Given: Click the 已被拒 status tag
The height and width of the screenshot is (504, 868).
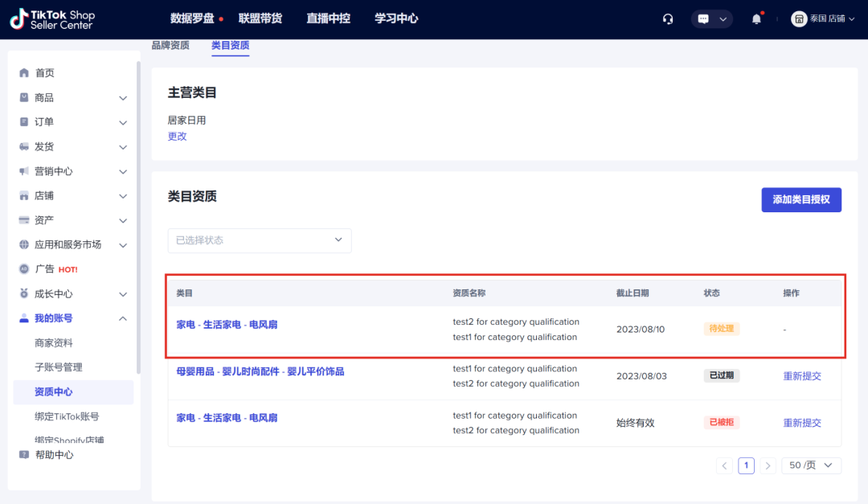Looking at the screenshot, I should tap(721, 423).
